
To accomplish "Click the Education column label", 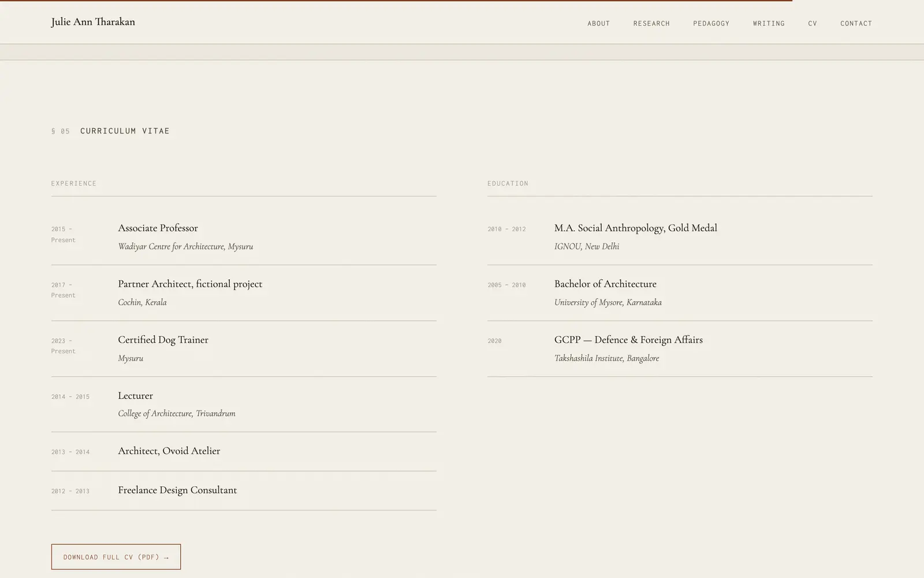I will [508, 184].
